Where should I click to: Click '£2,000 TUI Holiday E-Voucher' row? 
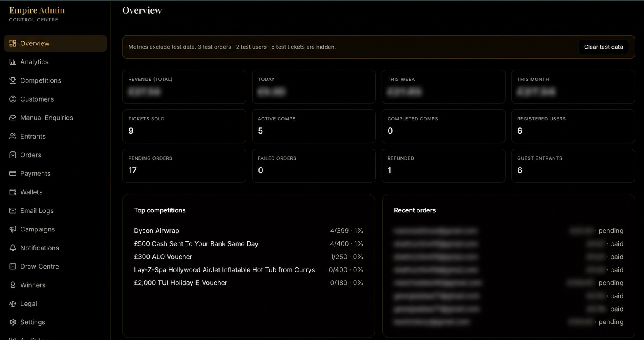point(248,283)
